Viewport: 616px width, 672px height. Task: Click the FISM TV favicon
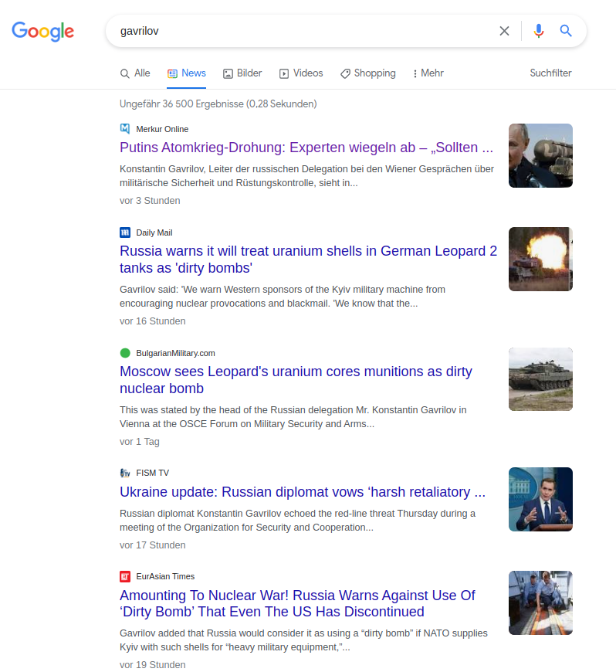click(x=125, y=473)
